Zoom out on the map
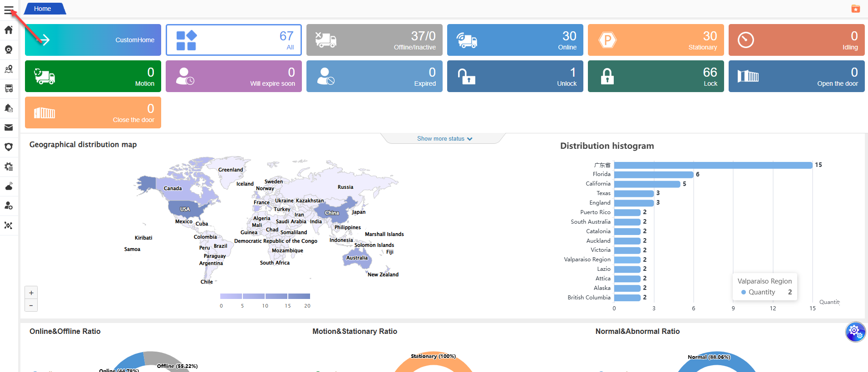This screenshot has height=372, width=868. [x=31, y=305]
